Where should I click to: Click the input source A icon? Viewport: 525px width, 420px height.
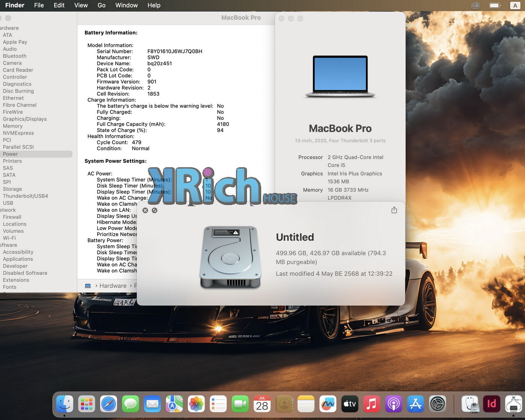(x=515, y=5)
